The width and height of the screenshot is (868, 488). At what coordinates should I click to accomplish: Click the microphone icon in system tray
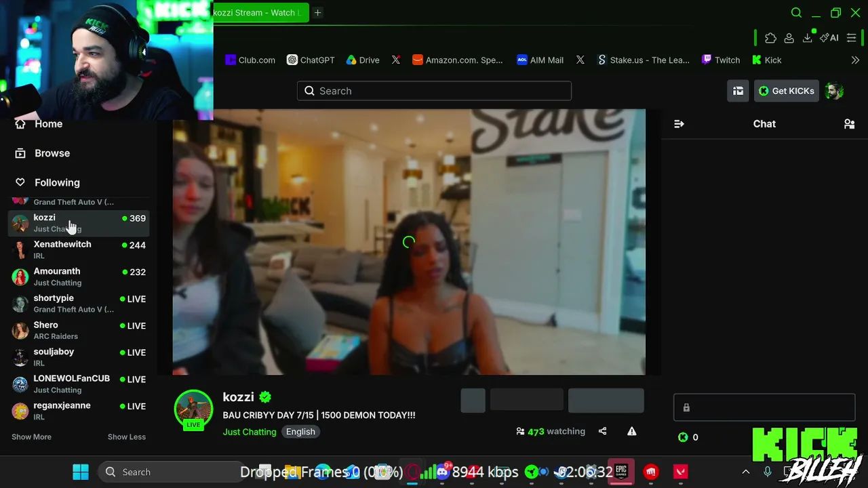pos(768,472)
